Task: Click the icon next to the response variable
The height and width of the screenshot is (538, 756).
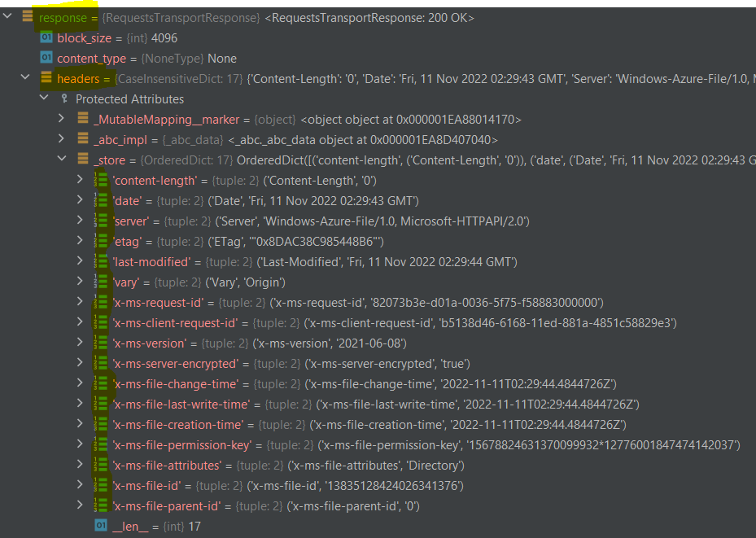Action: tap(29, 17)
